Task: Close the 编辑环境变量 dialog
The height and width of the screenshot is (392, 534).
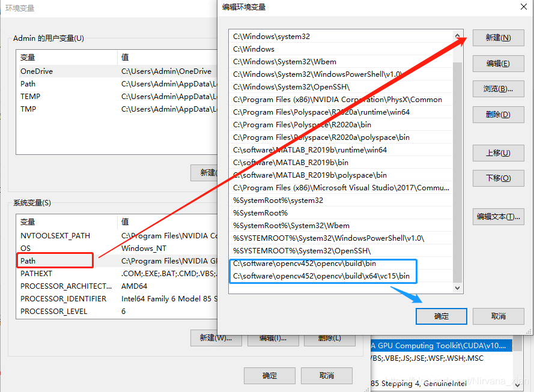Action: 524,7
